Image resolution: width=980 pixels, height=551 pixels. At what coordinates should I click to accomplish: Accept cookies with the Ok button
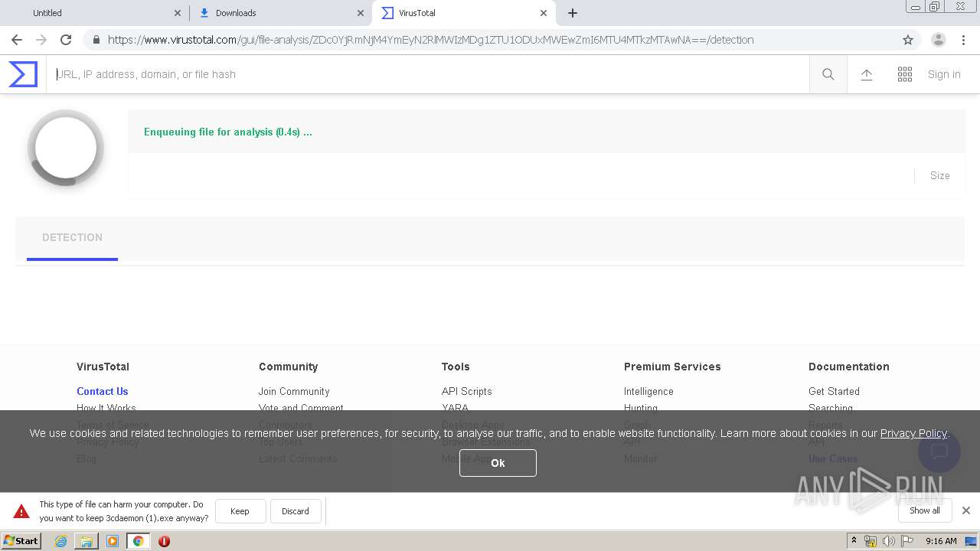(x=498, y=463)
